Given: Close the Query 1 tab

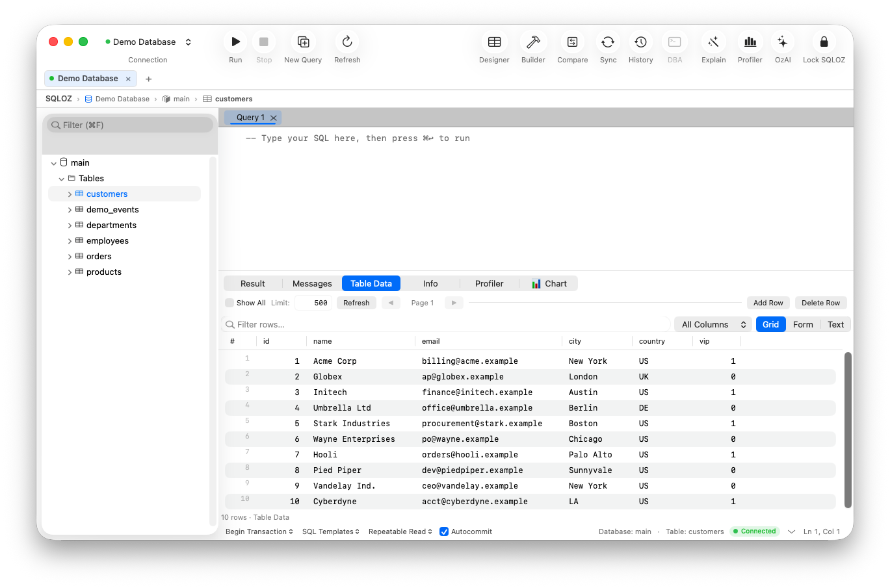Looking at the screenshot, I should (274, 118).
